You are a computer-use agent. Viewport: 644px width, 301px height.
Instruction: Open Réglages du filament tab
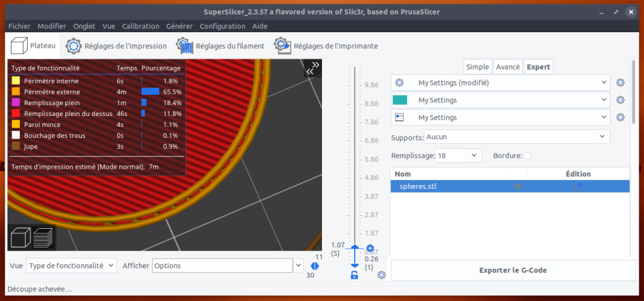pyautogui.click(x=220, y=46)
